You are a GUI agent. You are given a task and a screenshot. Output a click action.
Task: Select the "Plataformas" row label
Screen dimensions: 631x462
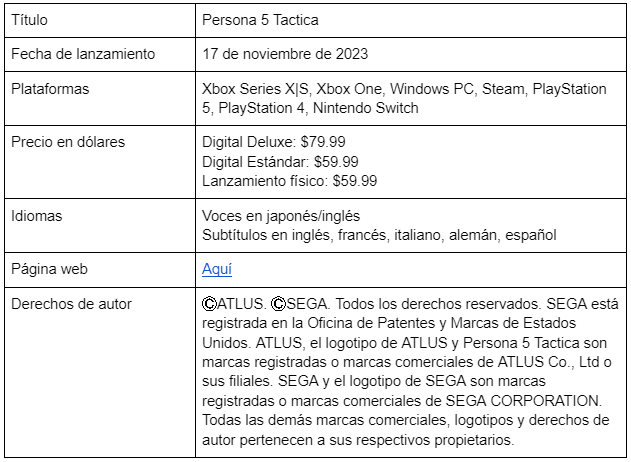click(50, 89)
